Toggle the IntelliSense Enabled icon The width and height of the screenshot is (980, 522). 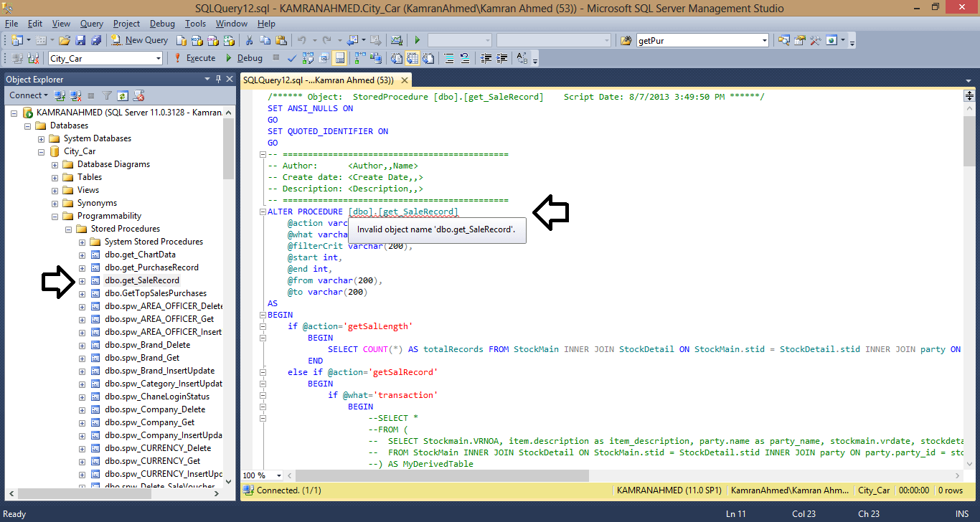coord(340,58)
